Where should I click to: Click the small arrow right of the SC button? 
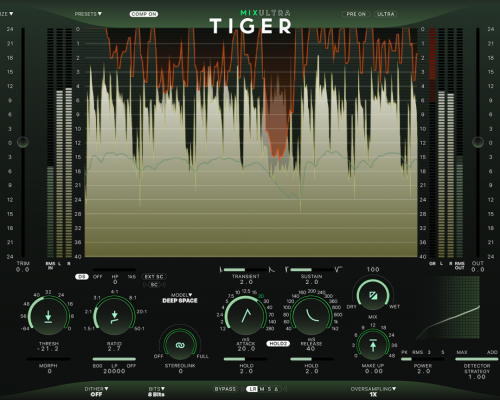164,285
